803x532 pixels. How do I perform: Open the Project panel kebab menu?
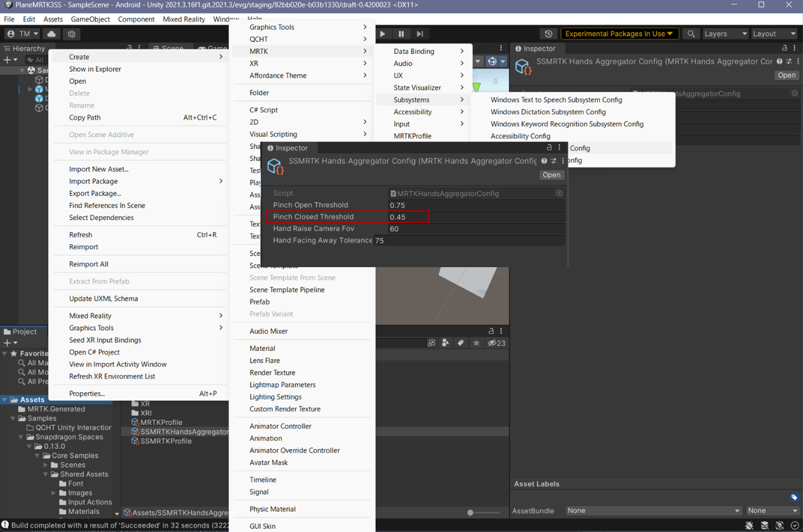[501, 331]
